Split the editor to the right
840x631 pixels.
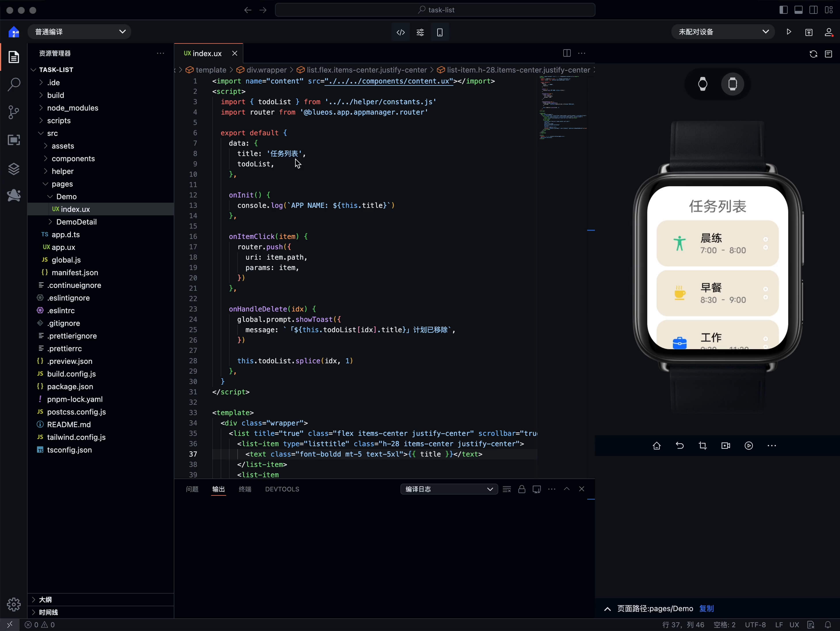point(567,53)
